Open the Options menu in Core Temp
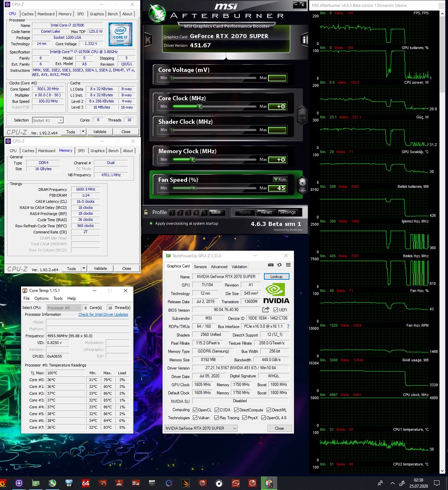 pyautogui.click(x=42, y=298)
